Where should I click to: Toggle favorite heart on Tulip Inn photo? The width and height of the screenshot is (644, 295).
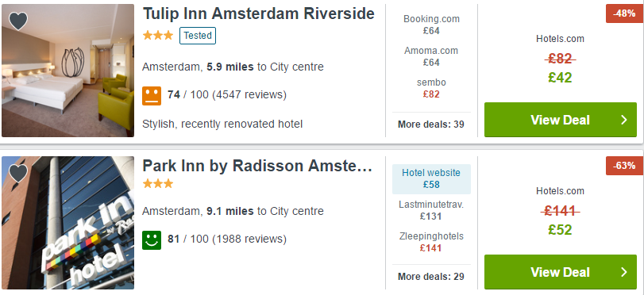(18, 21)
